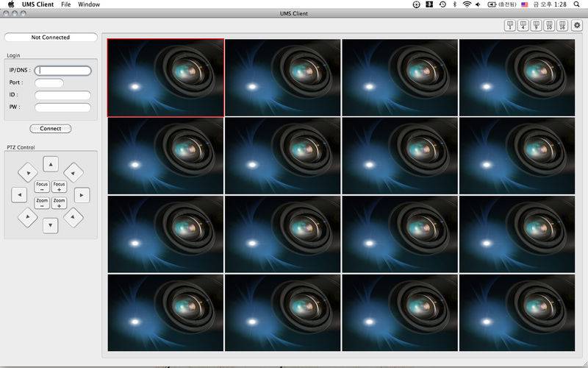The height and width of the screenshot is (368, 588).
Task: Select the red-bordered first camera tile
Action: pyautogui.click(x=165, y=77)
